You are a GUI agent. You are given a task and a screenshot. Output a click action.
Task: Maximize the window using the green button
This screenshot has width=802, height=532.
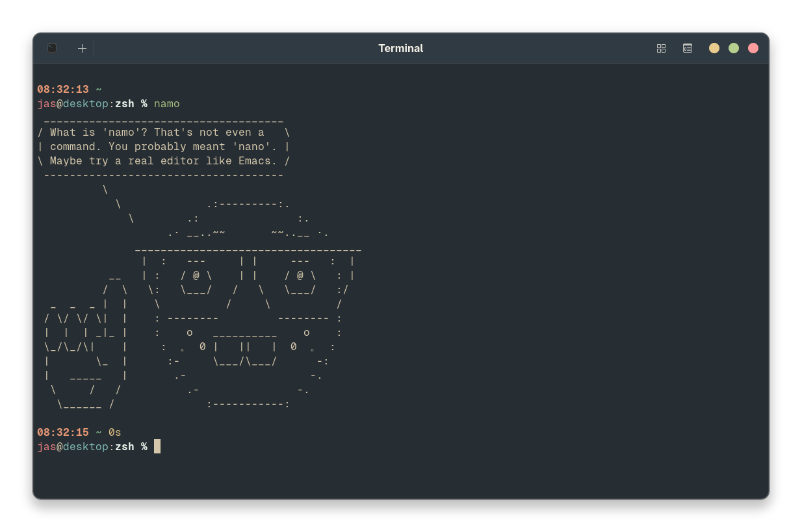click(734, 48)
